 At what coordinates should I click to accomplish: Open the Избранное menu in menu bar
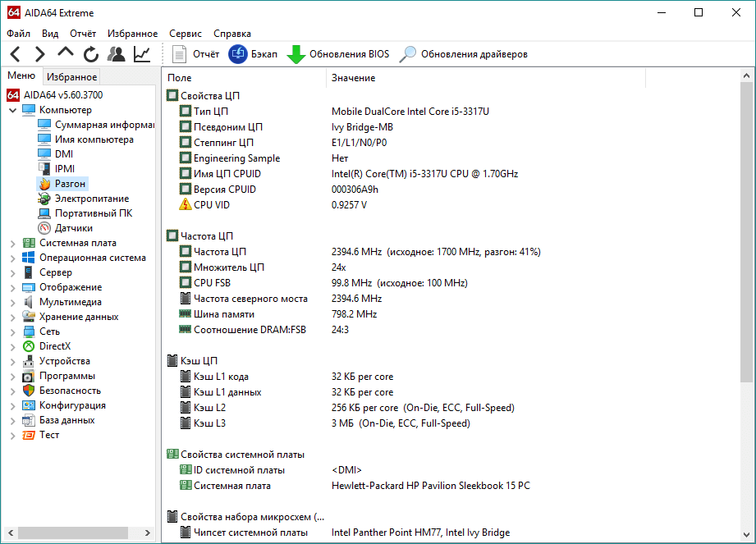(132, 34)
